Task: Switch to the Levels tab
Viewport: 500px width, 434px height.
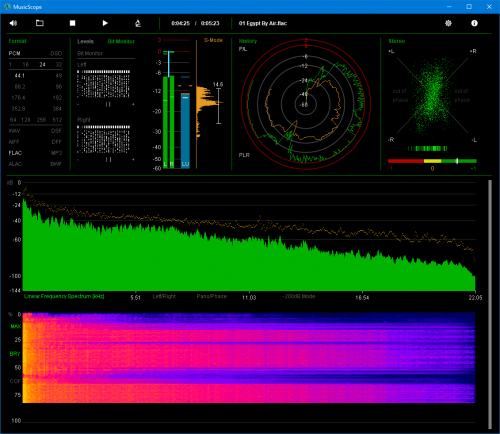Action: 85,41
